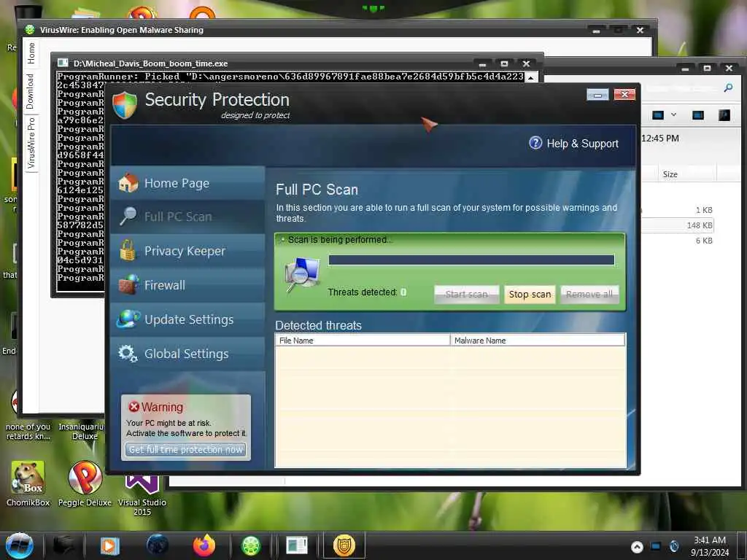The height and width of the screenshot is (560, 747).
Task: Click the Remove all button
Action: coord(589,295)
